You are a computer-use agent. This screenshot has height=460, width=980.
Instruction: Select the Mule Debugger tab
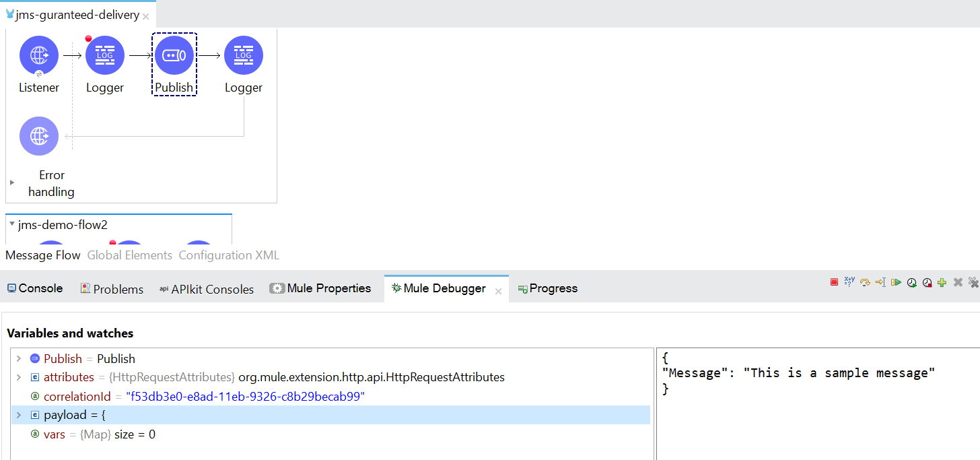(x=439, y=288)
